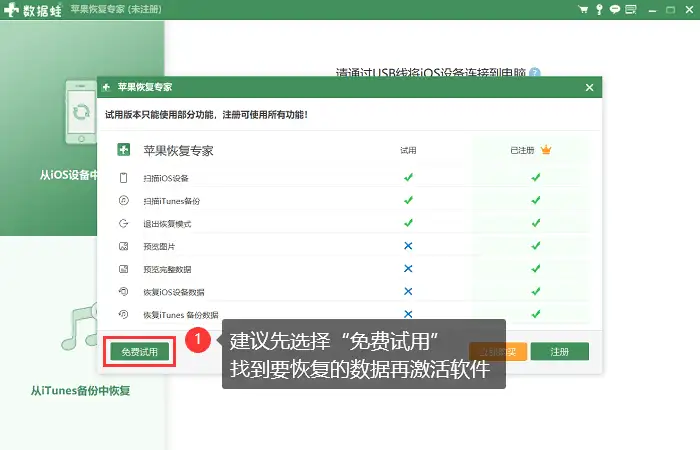The width and height of the screenshot is (700, 450).
Task: Click the registered checkmark for 恢复iOS设备数据
Action: (536, 291)
